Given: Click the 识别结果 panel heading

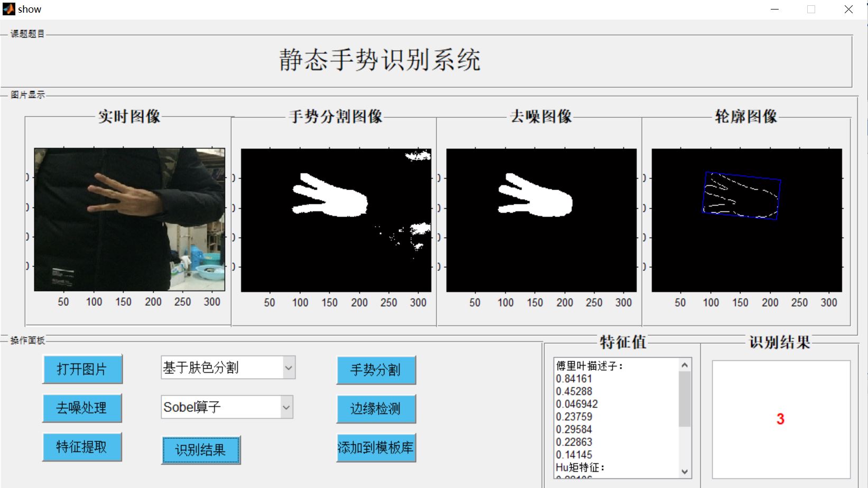Looking at the screenshot, I should coord(780,342).
